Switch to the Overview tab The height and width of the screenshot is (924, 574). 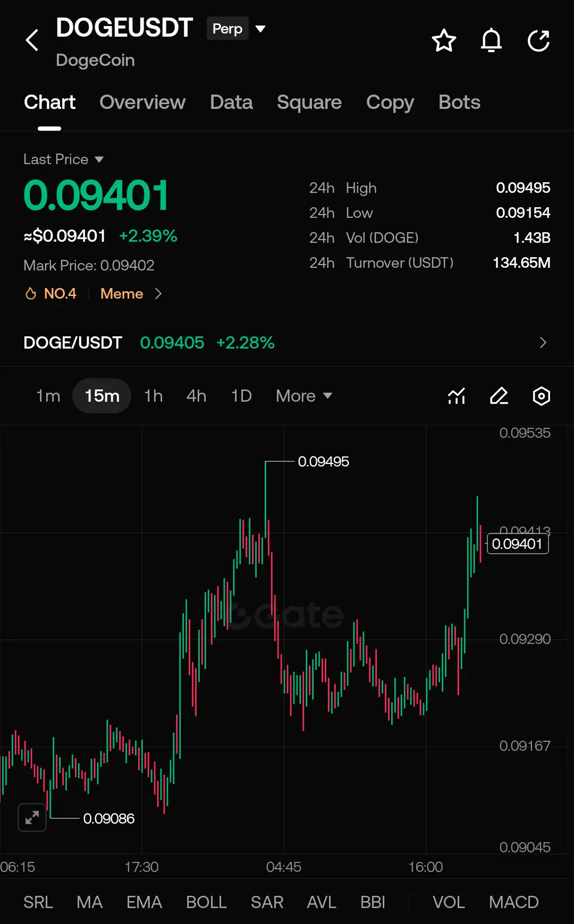click(142, 102)
